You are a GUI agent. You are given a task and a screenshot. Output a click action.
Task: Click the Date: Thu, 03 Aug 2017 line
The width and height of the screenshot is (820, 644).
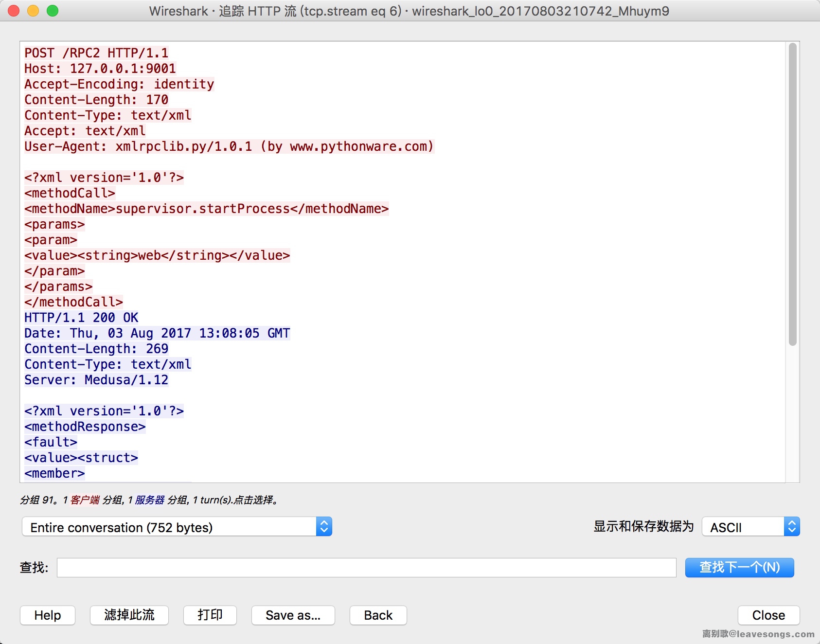pos(157,333)
